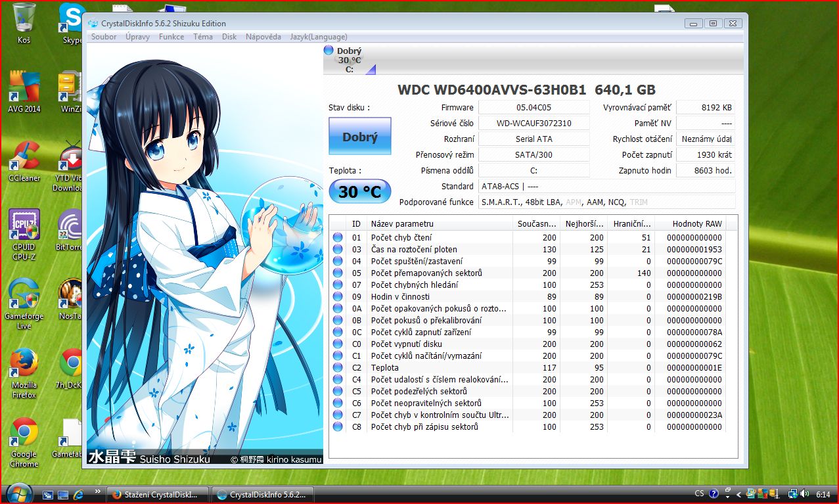
Task: Expand the Téma menu
Action: click(203, 37)
